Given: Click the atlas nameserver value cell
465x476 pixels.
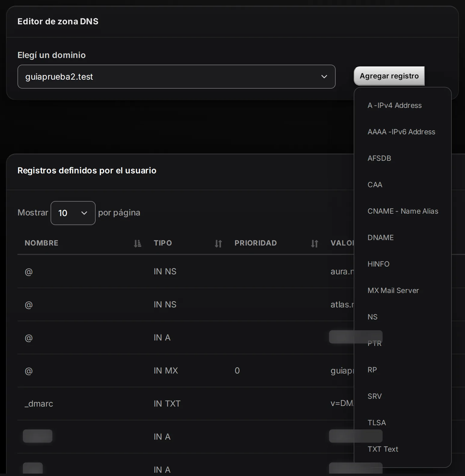Looking at the screenshot, I should (x=342, y=304).
